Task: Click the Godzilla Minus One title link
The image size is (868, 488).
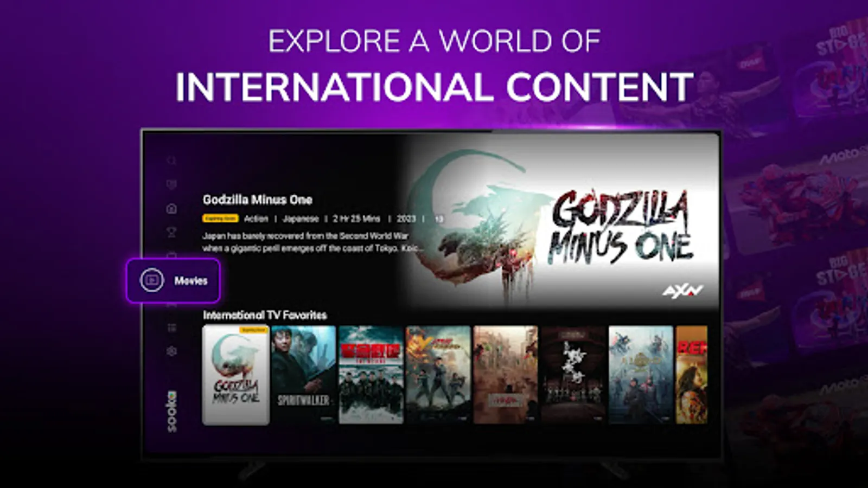Action: pos(257,200)
